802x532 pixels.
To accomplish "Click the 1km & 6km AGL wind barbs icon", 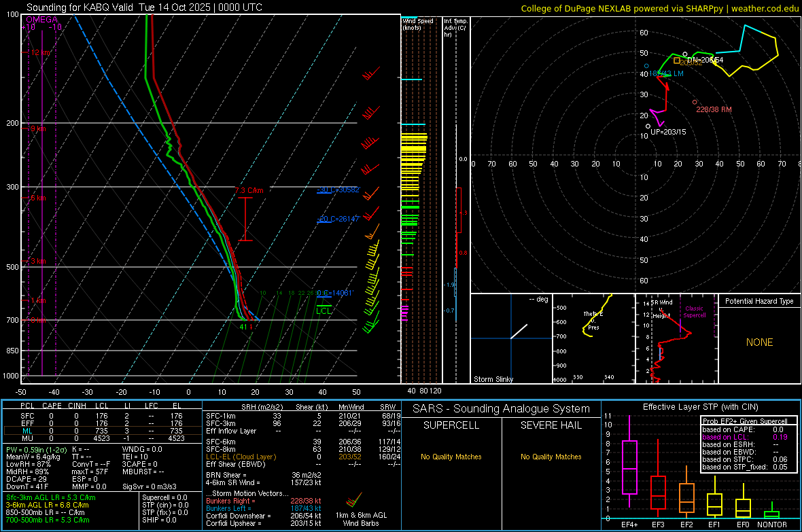I will pos(354,500).
